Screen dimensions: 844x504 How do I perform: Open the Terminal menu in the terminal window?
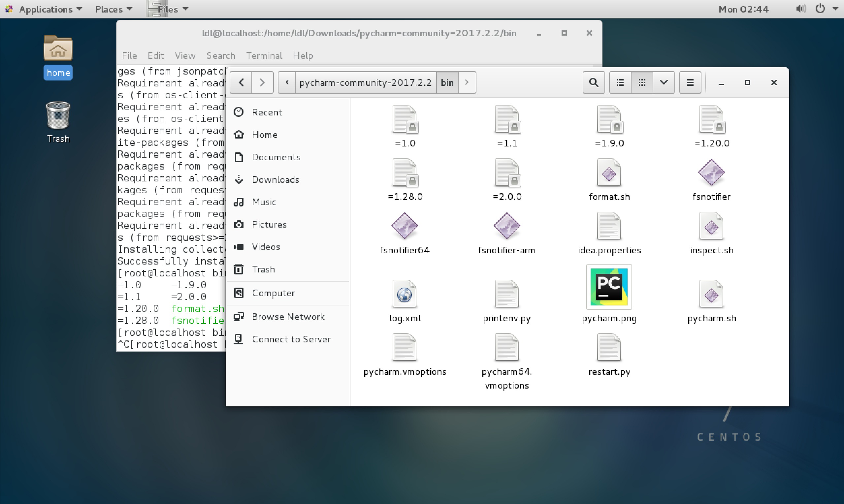point(264,55)
